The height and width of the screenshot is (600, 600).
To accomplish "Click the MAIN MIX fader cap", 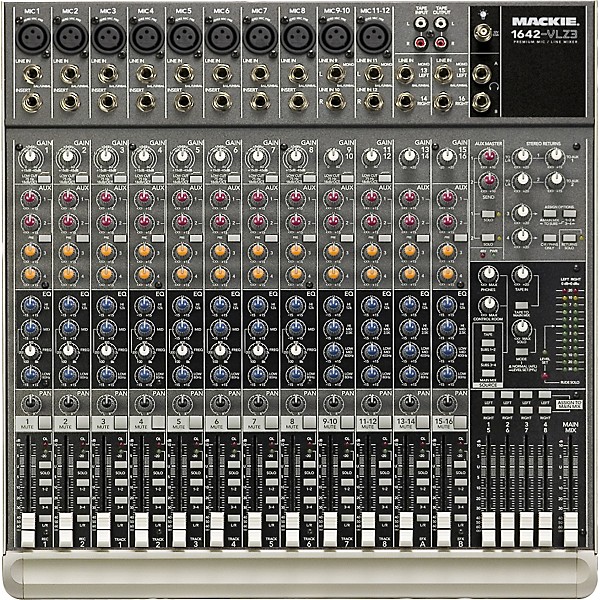I will (571, 529).
